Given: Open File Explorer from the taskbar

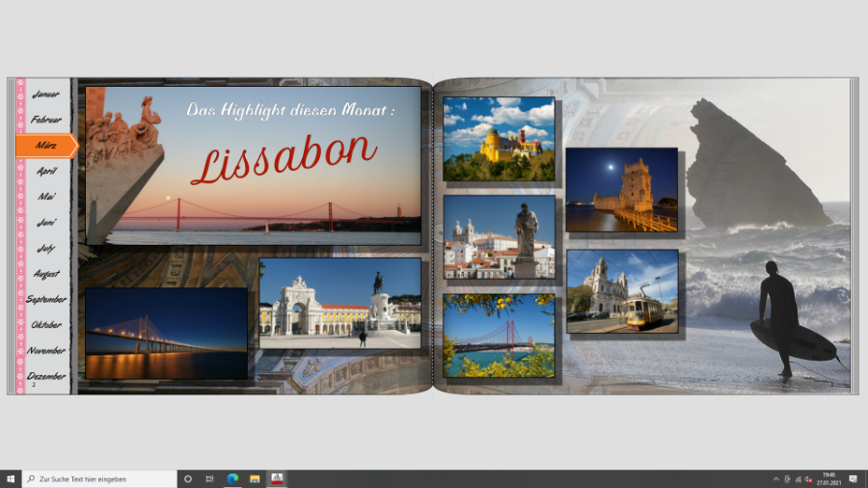Looking at the screenshot, I should (255, 478).
